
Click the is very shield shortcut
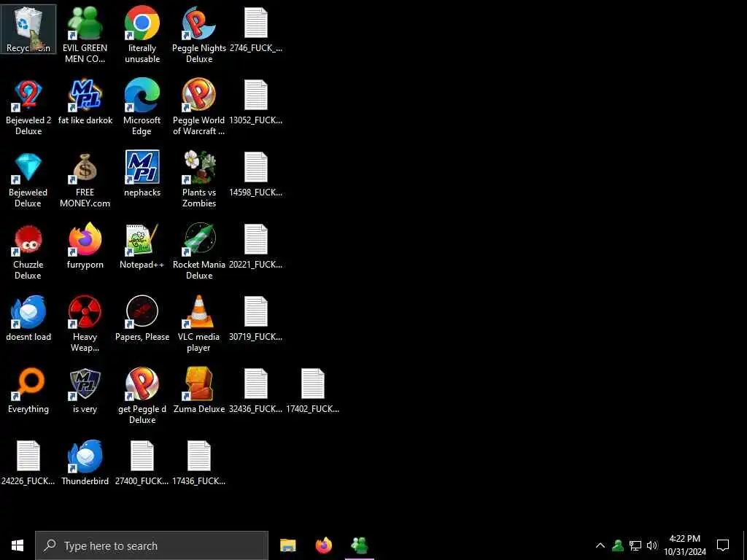85,391
